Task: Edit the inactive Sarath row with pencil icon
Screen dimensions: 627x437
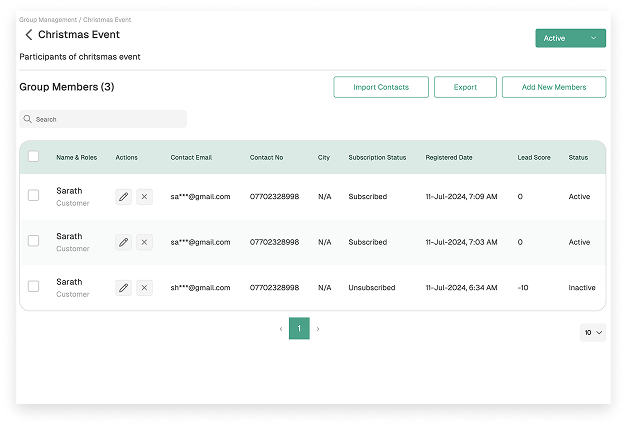Action: click(123, 288)
